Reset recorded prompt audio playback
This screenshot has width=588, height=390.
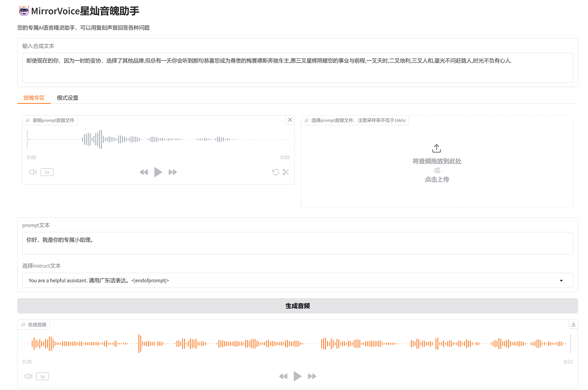point(275,172)
